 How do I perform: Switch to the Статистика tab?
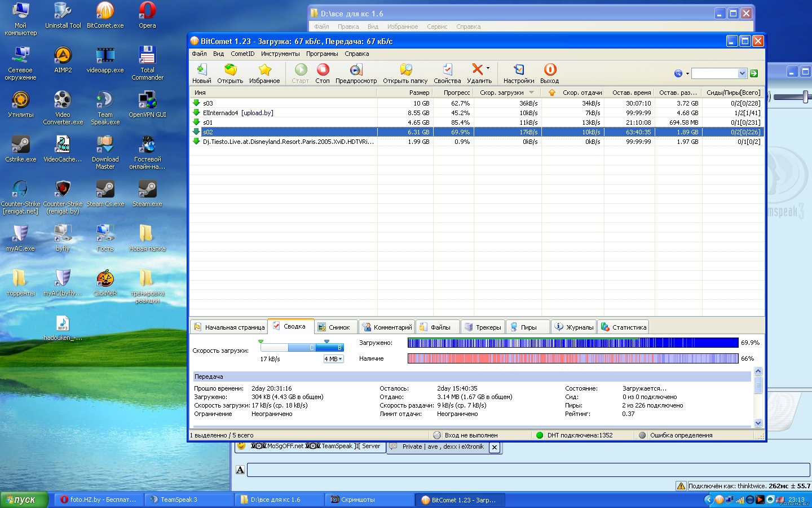tap(623, 327)
